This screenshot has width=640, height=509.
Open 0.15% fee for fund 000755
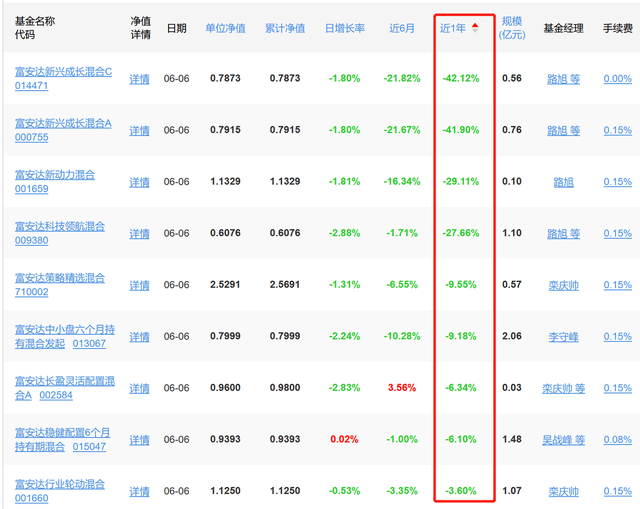(x=618, y=130)
